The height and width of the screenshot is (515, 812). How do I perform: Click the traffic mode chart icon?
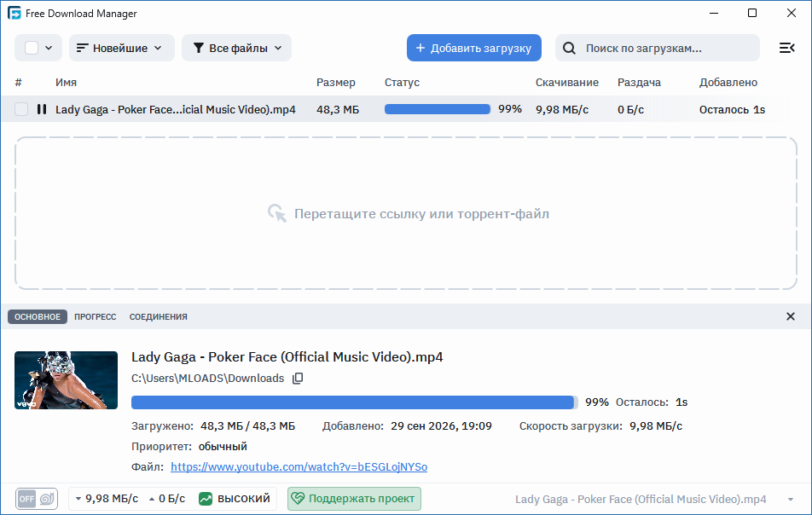point(205,499)
